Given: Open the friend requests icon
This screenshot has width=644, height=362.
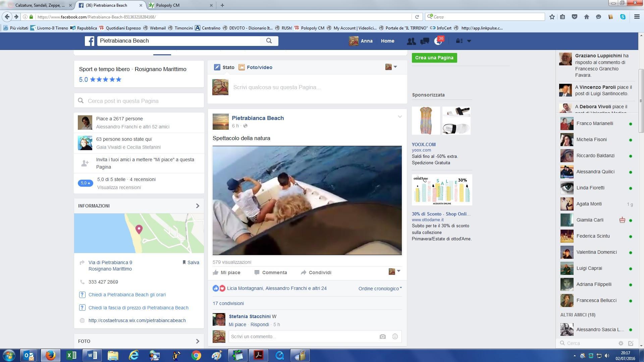Looking at the screenshot, I should [x=411, y=41].
